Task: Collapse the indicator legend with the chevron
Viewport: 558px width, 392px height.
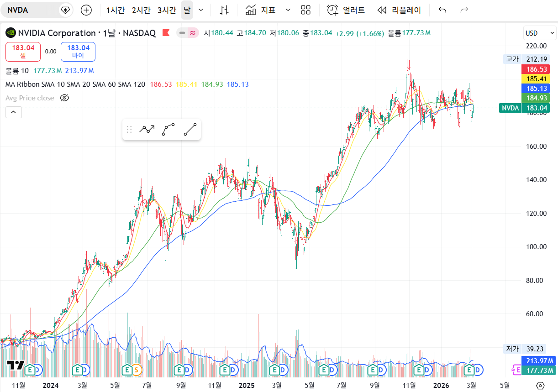Action: click(14, 112)
